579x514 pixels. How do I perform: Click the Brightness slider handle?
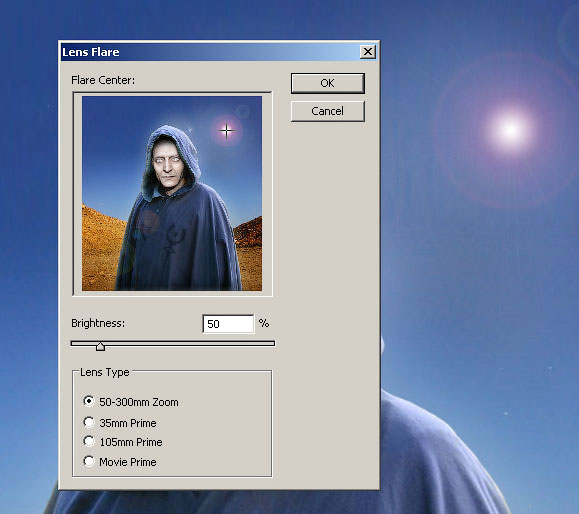(x=100, y=346)
